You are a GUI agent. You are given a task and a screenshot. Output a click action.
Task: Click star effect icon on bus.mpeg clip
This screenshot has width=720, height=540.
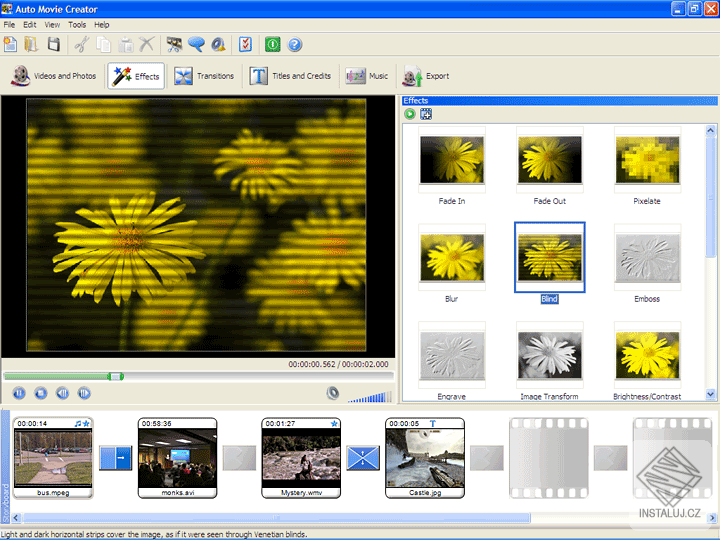click(86, 423)
